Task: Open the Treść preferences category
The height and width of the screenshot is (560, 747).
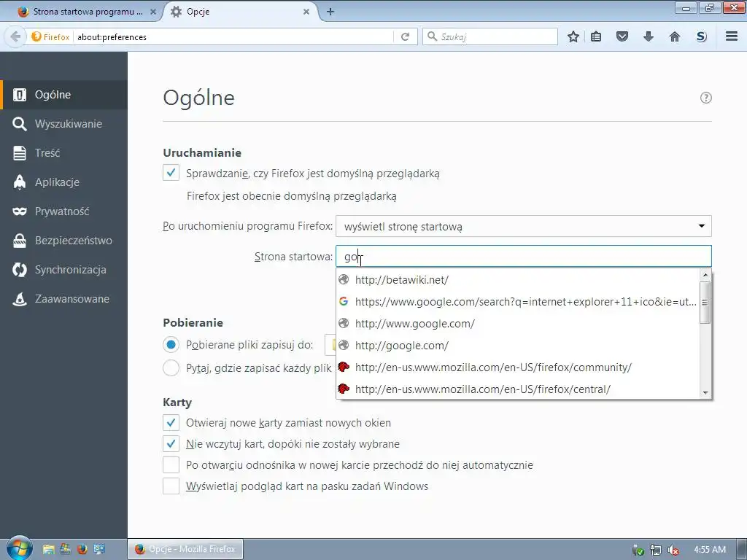Action: pos(64,153)
